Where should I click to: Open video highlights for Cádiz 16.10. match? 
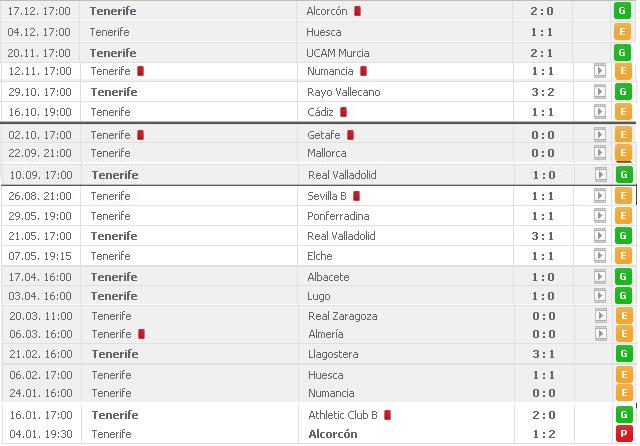(x=600, y=111)
